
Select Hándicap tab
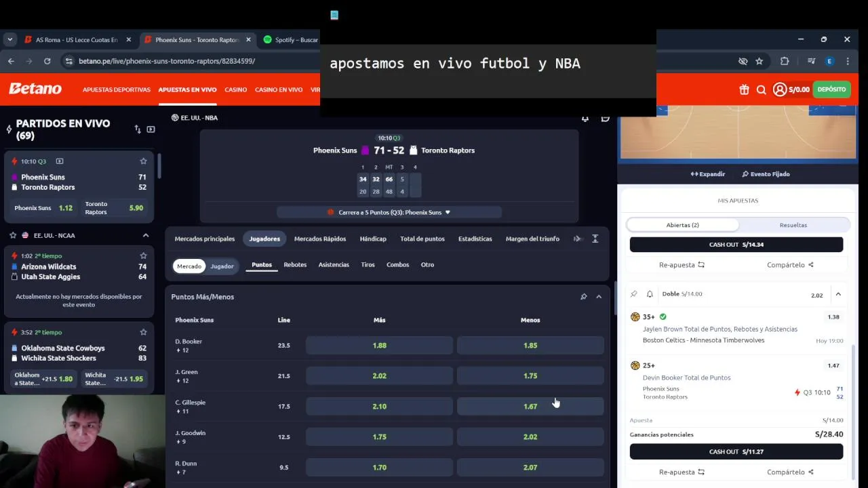click(x=373, y=239)
